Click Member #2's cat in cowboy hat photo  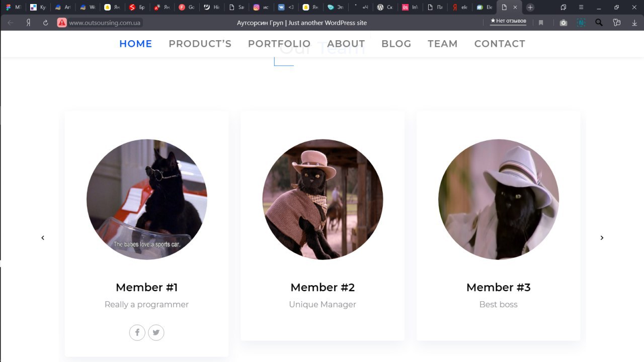[323, 200]
